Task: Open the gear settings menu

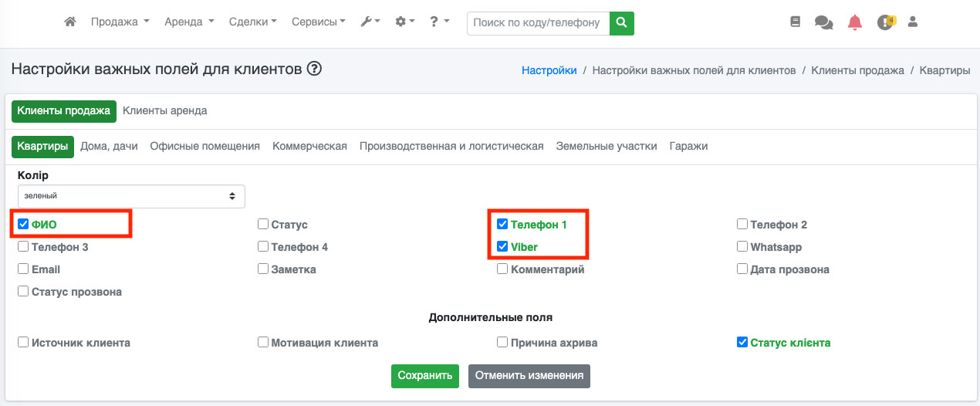Action: point(404,22)
